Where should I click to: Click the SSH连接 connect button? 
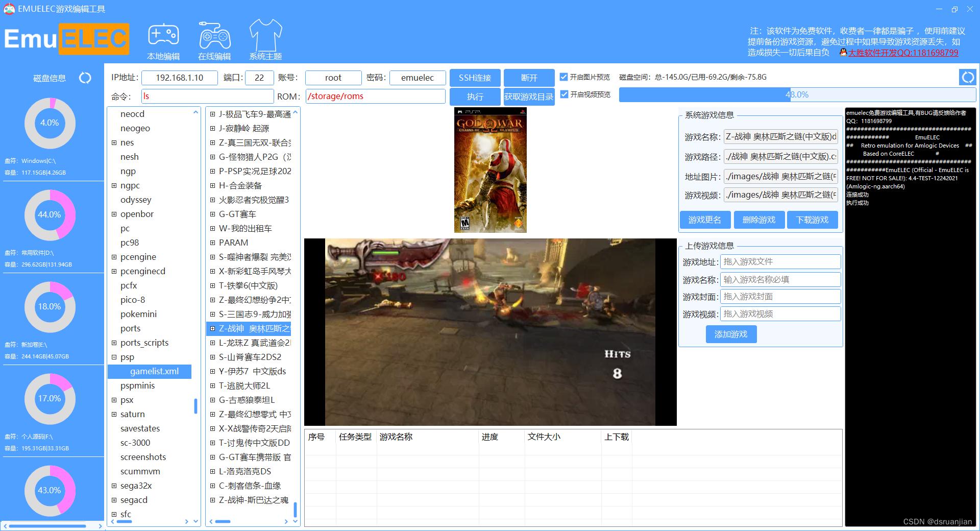(475, 78)
